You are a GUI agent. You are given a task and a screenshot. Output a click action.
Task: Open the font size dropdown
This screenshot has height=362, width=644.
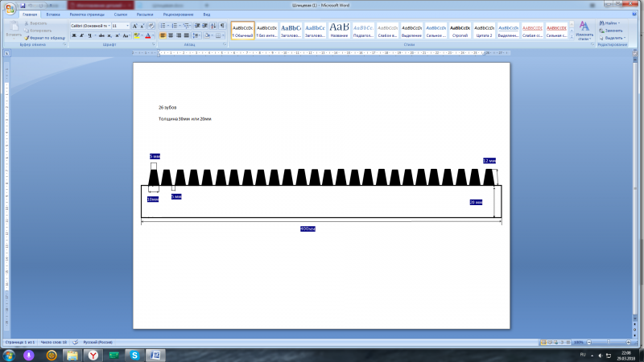(127, 26)
